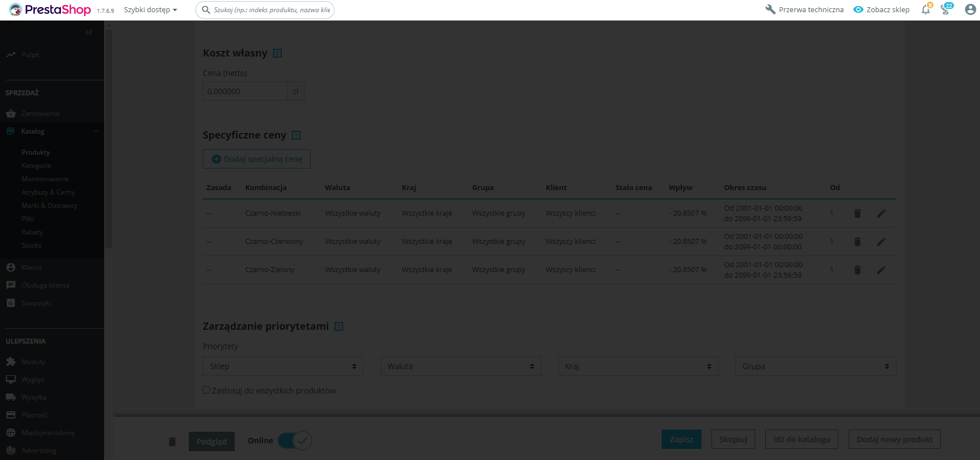Open the Grupa priority dropdown

(816, 366)
